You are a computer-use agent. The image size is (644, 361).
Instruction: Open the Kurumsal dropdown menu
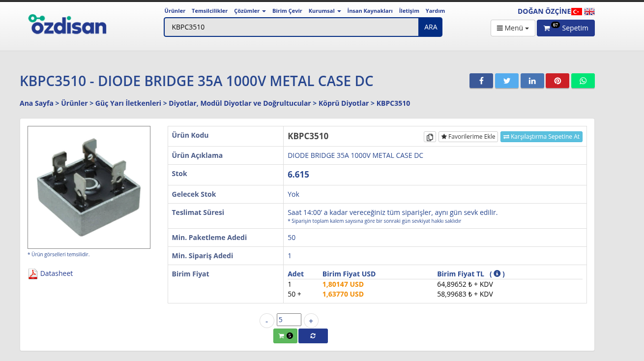coord(324,11)
